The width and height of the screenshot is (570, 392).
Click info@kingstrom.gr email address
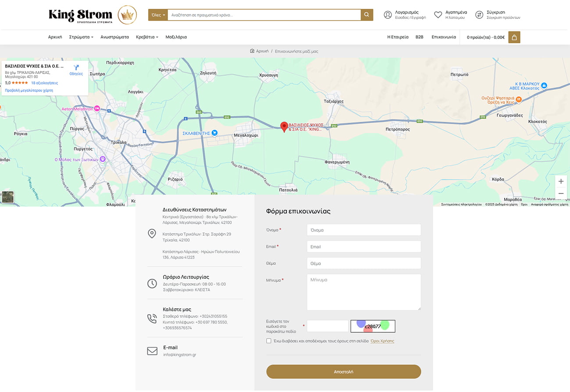[x=180, y=355]
